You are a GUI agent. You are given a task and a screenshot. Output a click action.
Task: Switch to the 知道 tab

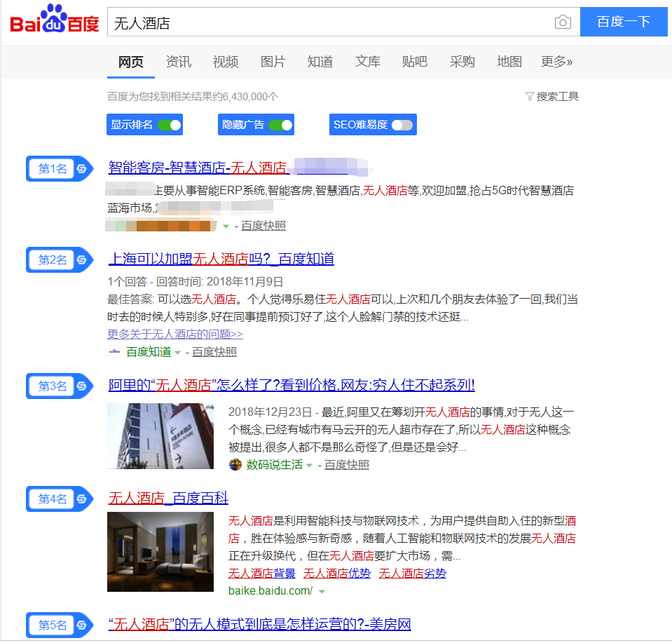coord(320,62)
